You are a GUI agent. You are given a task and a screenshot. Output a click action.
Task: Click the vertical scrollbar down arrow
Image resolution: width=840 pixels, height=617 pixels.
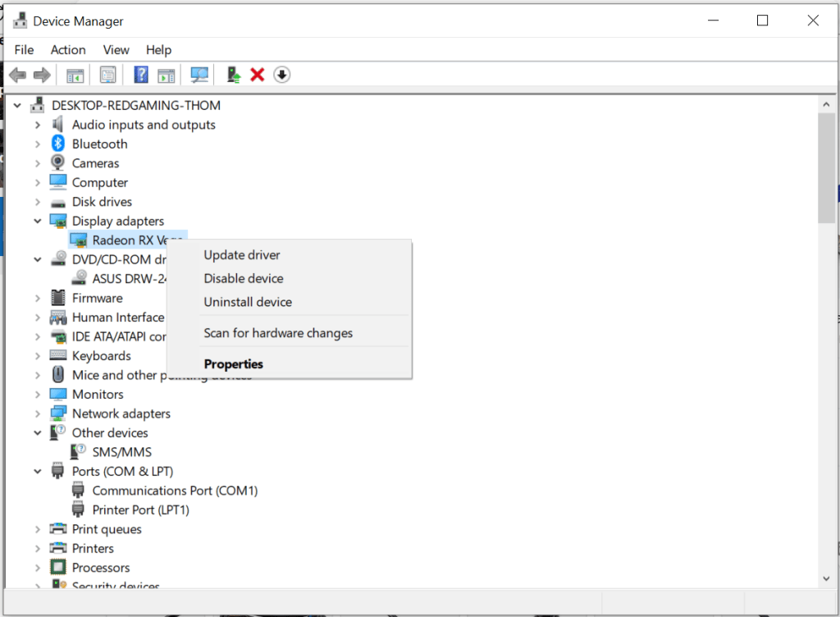click(826, 578)
